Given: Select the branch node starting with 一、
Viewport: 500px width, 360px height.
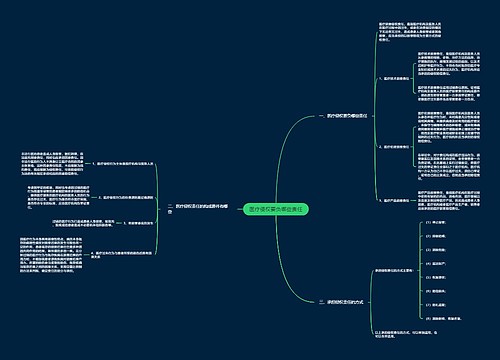Looking at the screenshot, I should click(x=343, y=116).
